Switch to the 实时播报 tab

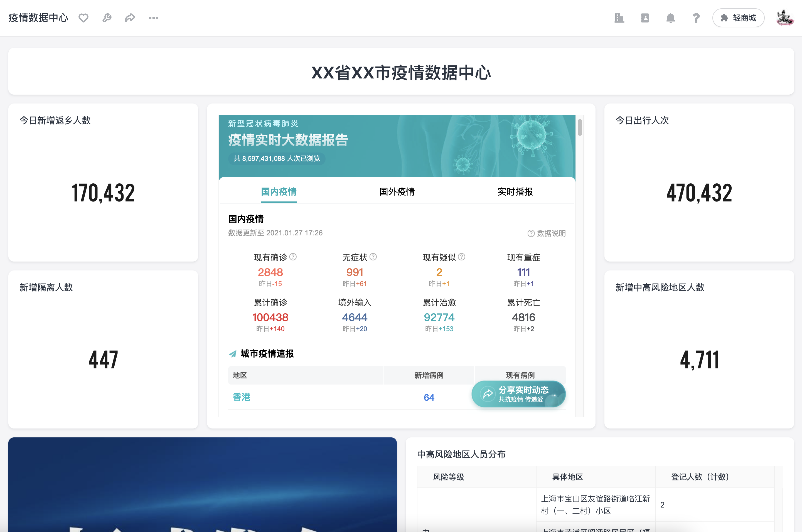(x=515, y=192)
